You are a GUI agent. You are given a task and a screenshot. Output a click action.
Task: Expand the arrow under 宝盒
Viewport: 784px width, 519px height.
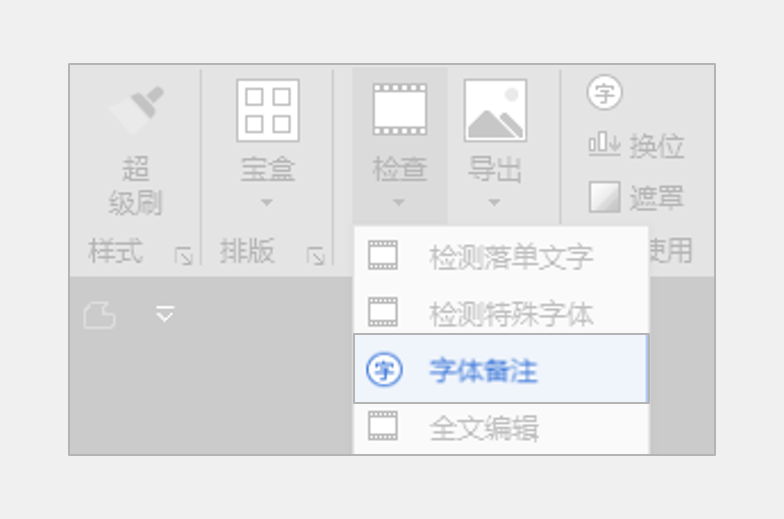pyautogui.click(x=266, y=202)
